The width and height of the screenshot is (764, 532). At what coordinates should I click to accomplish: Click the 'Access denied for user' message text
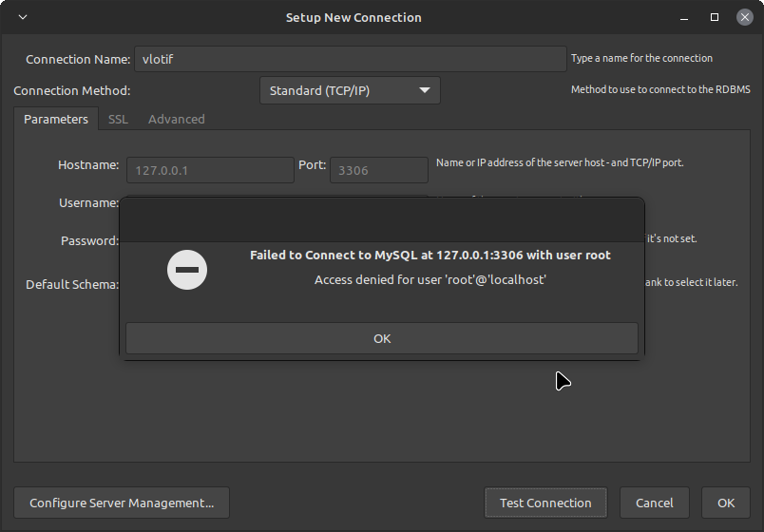pyautogui.click(x=430, y=280)
